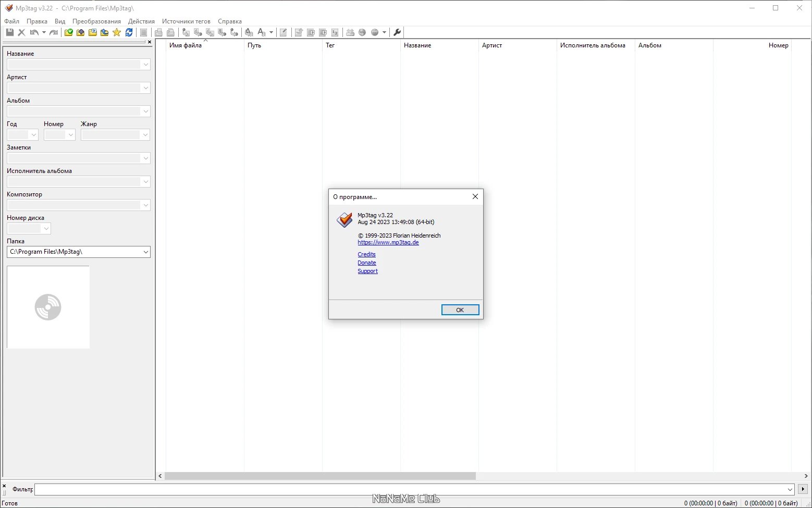
Task: Click the Change directory folder icon with checkmark
Action: coord(68,32)
